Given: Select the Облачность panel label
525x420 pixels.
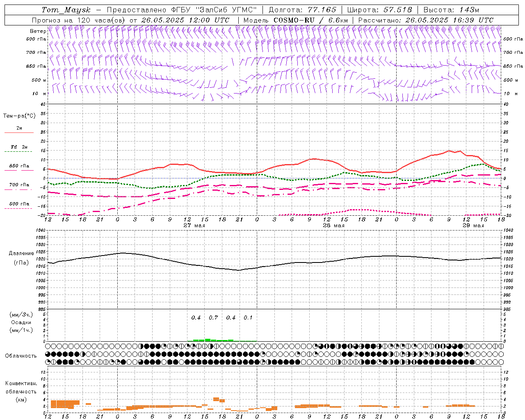Looking at the screenshot, I should tap(21, 356).
